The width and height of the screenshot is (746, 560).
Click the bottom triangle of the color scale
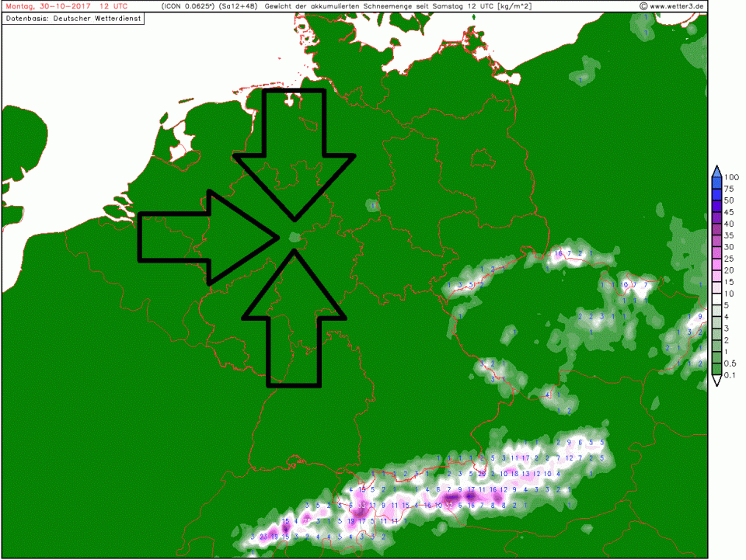(x=716, y=381)
